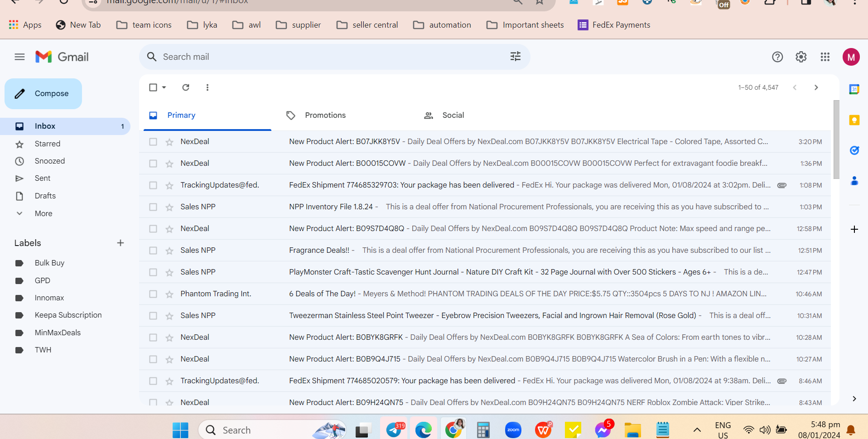Click the Search mail field
This screenshot has height=439, width=868.
(x=334, y=57)
